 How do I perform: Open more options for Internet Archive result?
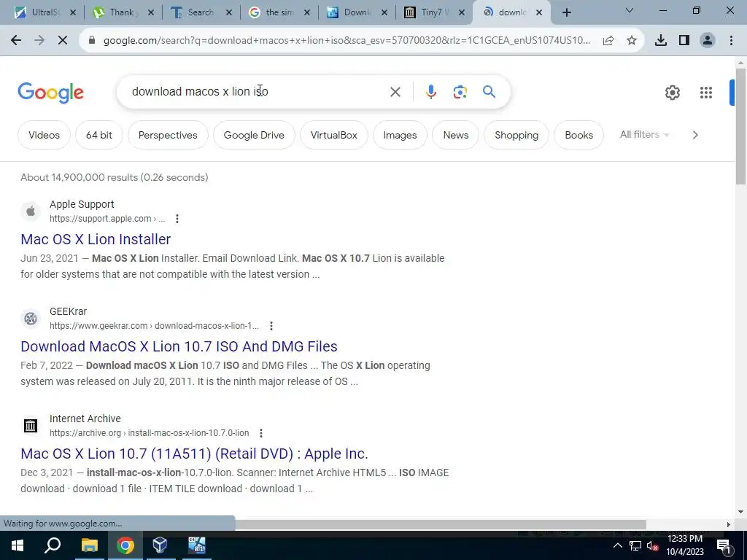(x=261, y=433)
